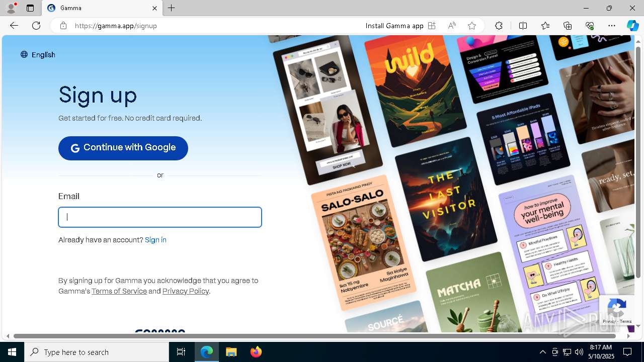644x362 pixels.
Task: Open Task View on the taskbar
Action: coord(181,352)
